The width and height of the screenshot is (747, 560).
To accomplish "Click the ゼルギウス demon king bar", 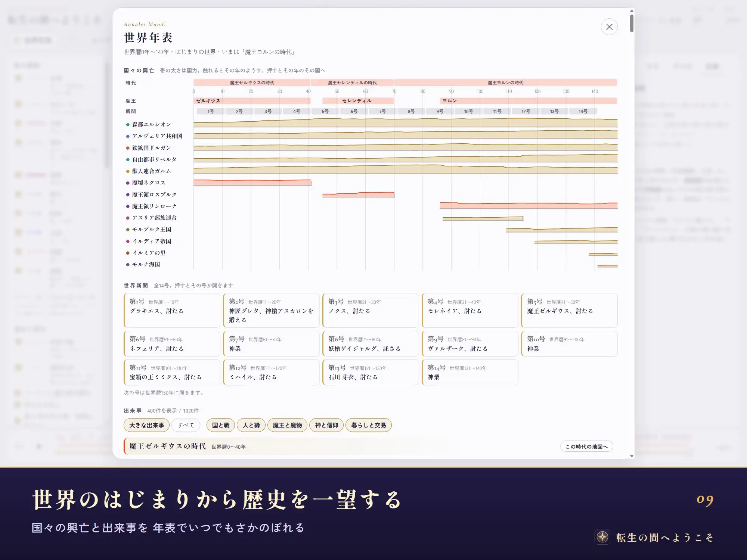I will [252, 101].
